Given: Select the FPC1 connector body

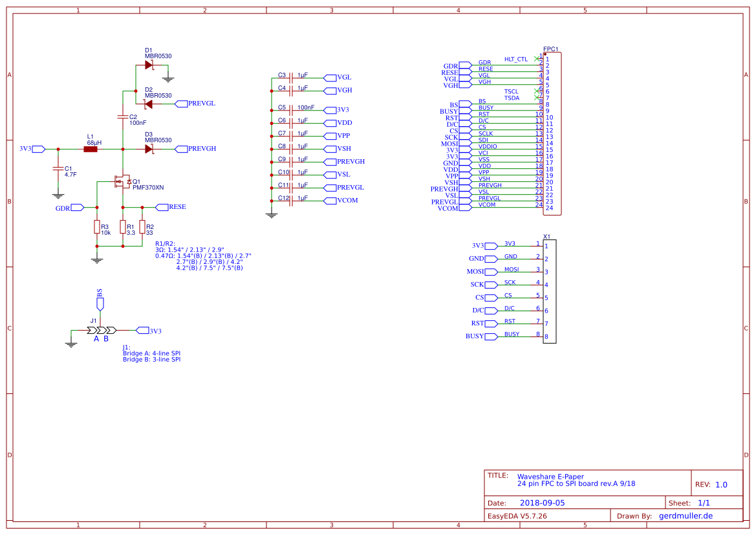Looking at the screenshot, I should (x=552, y=134).
